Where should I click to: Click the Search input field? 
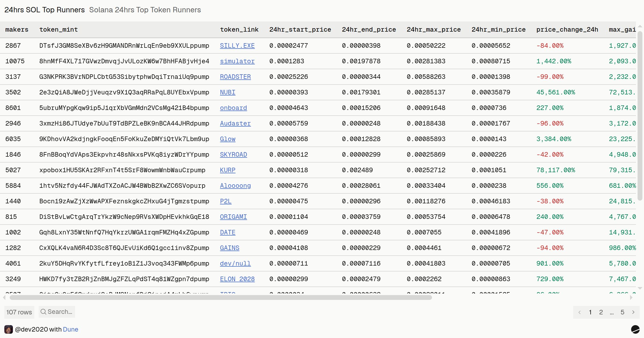(x=57, y=312)
